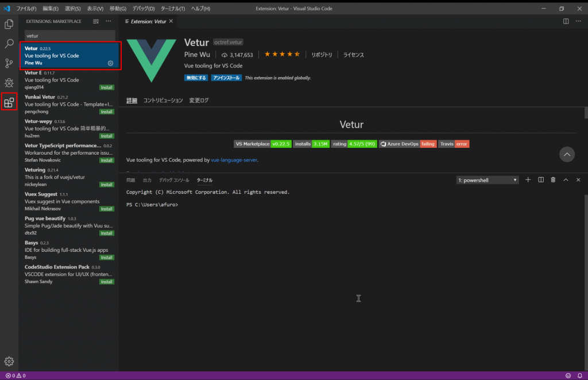Click the install count 3,147,653
Image resolution: width=588 pixels, height=380 pixels.
237,55
